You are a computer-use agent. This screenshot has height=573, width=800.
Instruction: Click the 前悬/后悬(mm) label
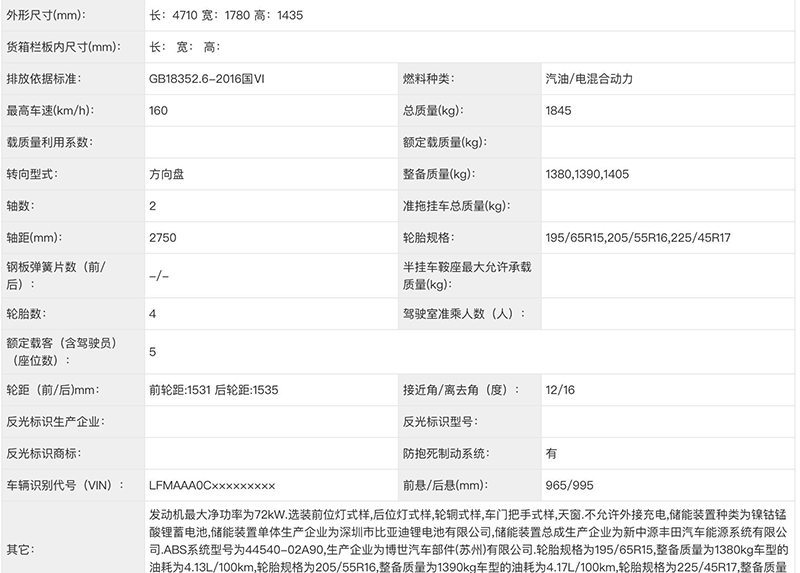[445, 485]
